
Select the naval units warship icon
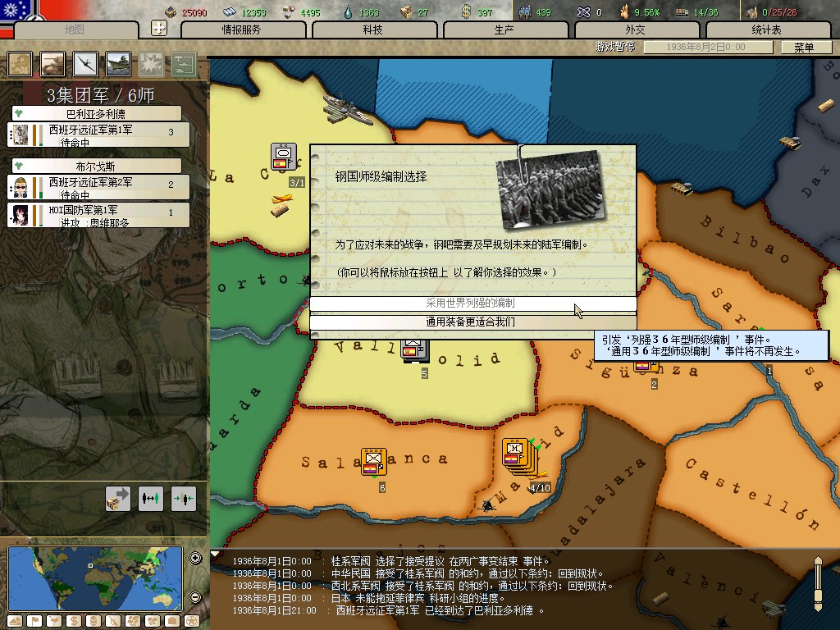coord(118,63)
